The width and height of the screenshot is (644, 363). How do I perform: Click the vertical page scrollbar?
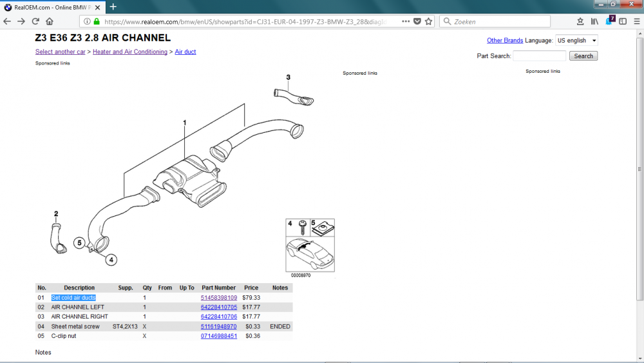click(x=639, y=168)
